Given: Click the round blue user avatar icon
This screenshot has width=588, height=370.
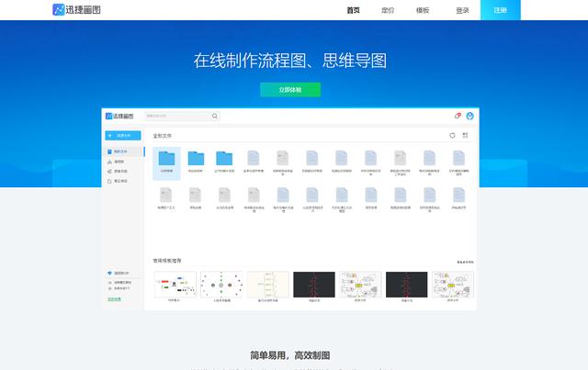Looking at the screenshot, I should 469,116.
